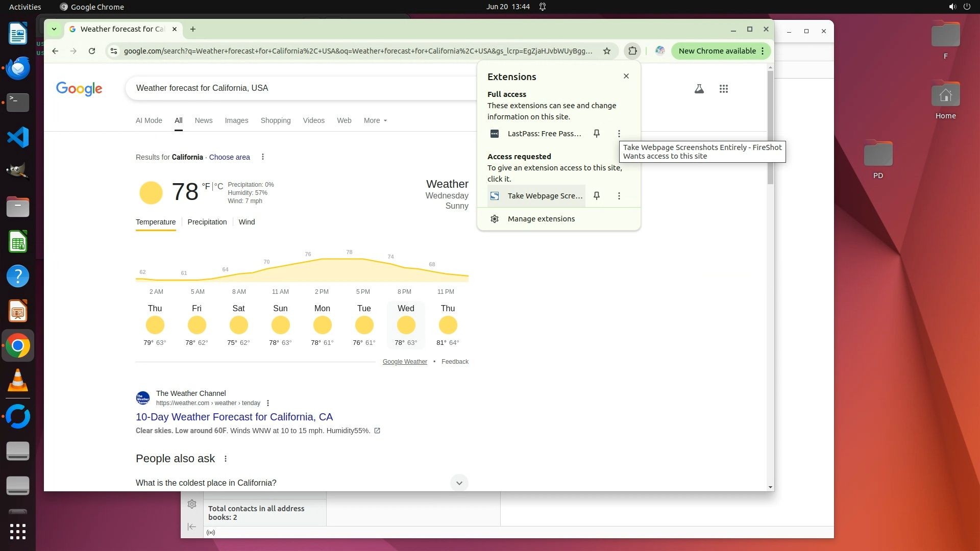Click the Google search input field

click(301, 88)
